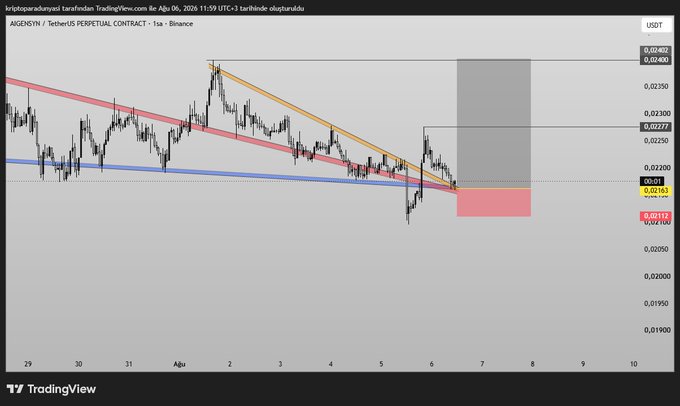
Task: Click the date label 4 on time axis
Action: pyautogui.click(x=330, y=364)
